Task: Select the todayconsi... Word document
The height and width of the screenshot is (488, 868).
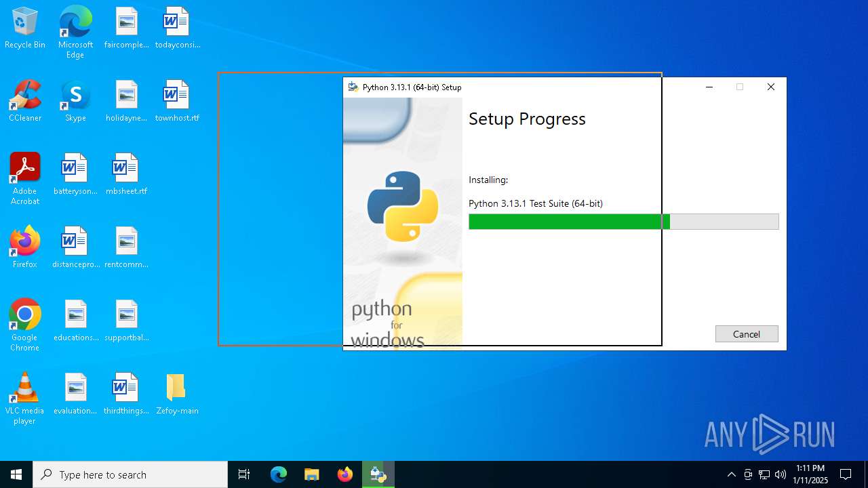Action: 177,28
